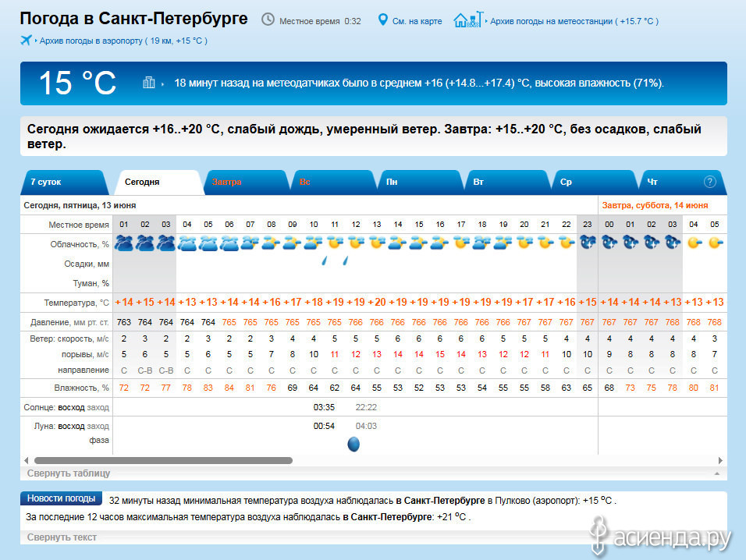Screen dimensions: 746x560
Task: Click the humidity value 84 at hour 06
Action: [x=229, y=388]
